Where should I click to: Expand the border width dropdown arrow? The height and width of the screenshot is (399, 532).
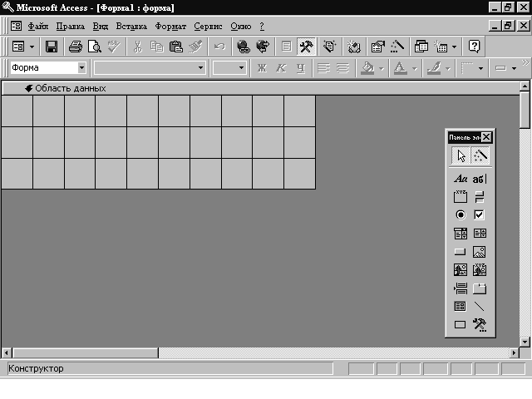[x=480, y=68]
